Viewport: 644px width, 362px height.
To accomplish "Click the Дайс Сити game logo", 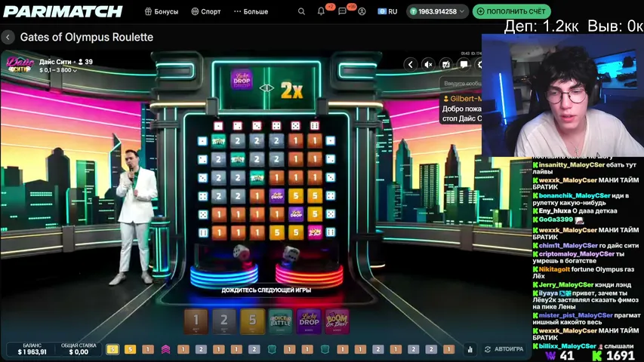I will [x=20, y=64].
